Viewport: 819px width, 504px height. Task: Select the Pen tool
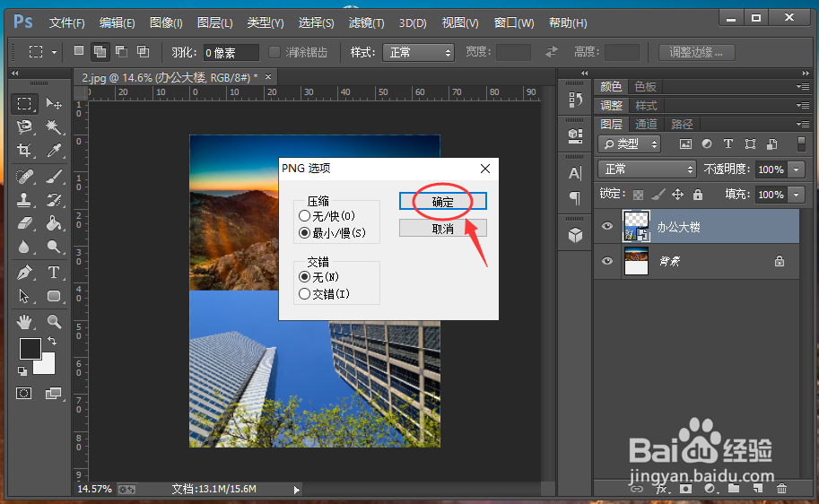(x=24, y=272)
